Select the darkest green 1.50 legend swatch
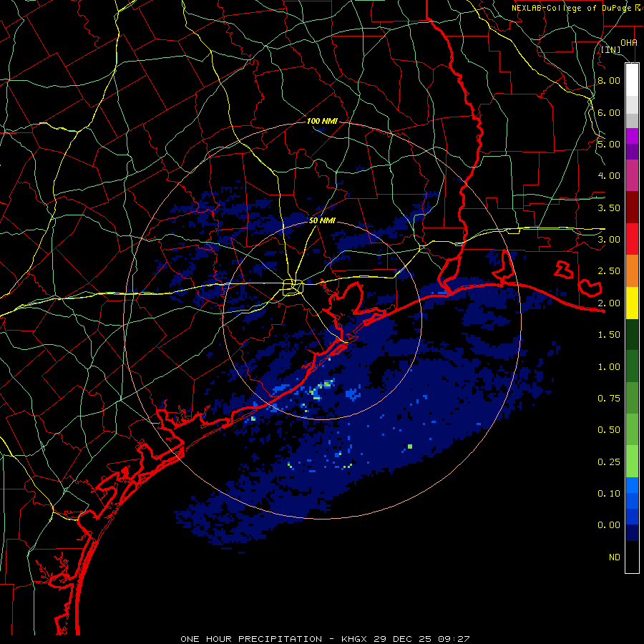 click(632, 334)
